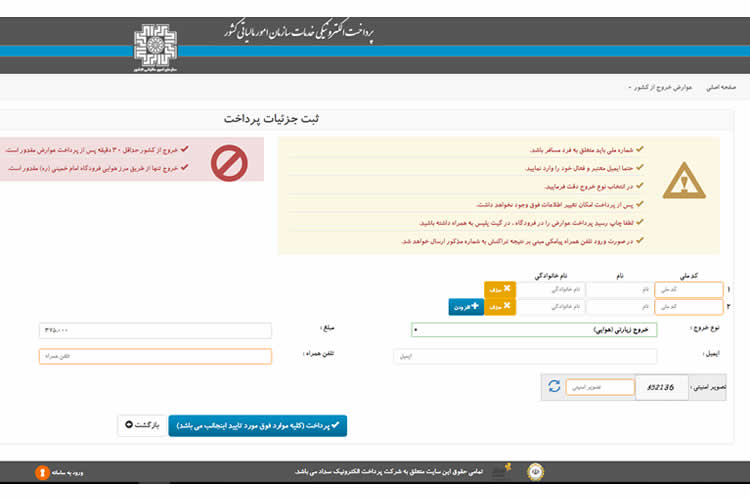This screenshot has height=500, width=750.
Task: Click the red notice about فرودگاه امام خمینی
Action: pyautogui.click(x=92, y=168)
